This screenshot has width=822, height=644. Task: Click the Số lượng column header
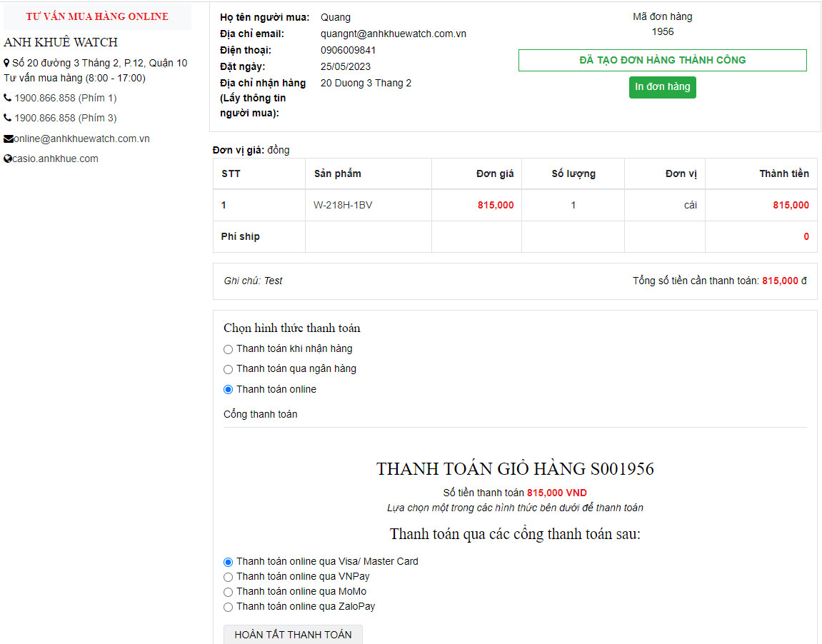click(573, 174)
